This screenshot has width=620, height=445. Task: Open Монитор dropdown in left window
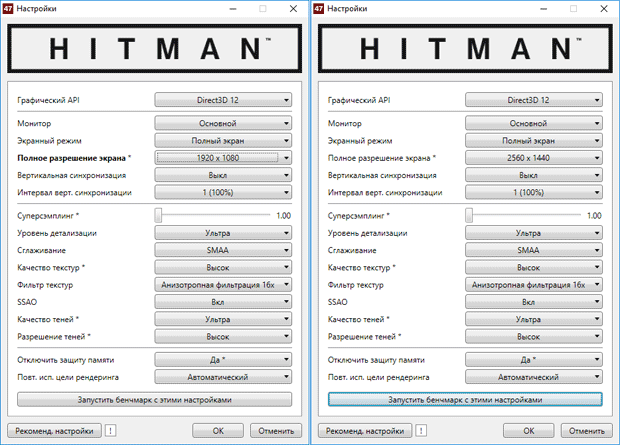(223, 123)
